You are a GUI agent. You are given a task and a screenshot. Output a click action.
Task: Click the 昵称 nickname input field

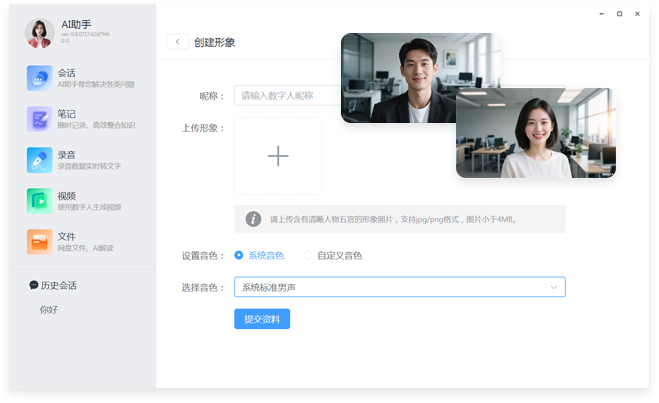288,96
